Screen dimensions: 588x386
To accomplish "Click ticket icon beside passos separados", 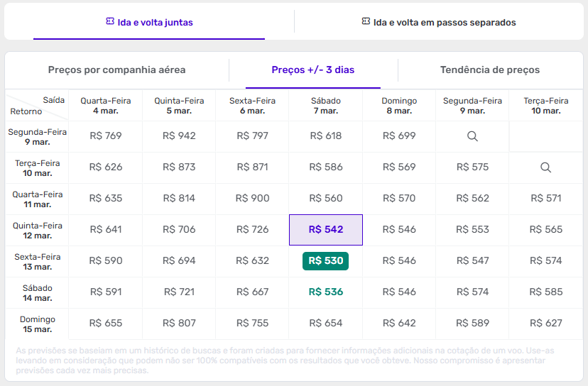I will tap(366, 22).
